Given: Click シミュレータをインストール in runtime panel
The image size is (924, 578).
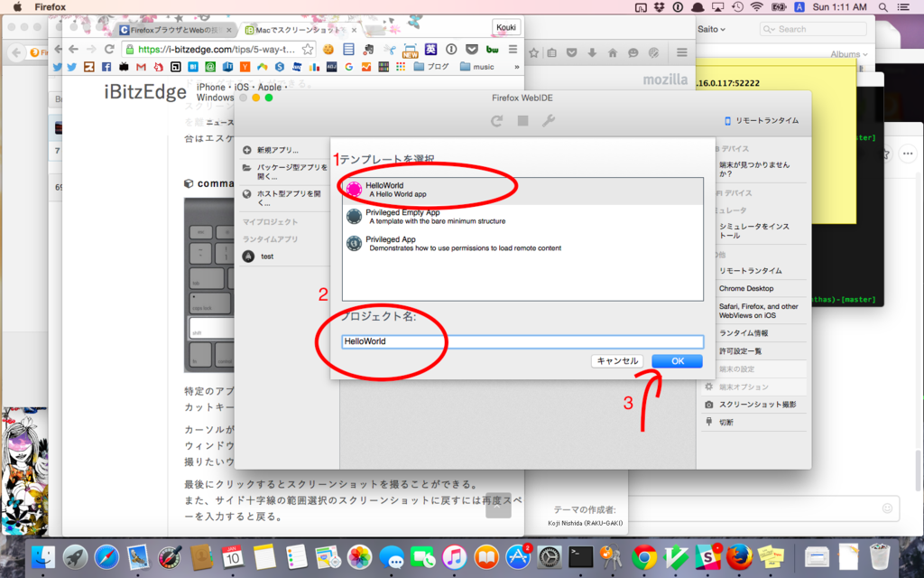Looking at the screenshot, I should point(753,230).
